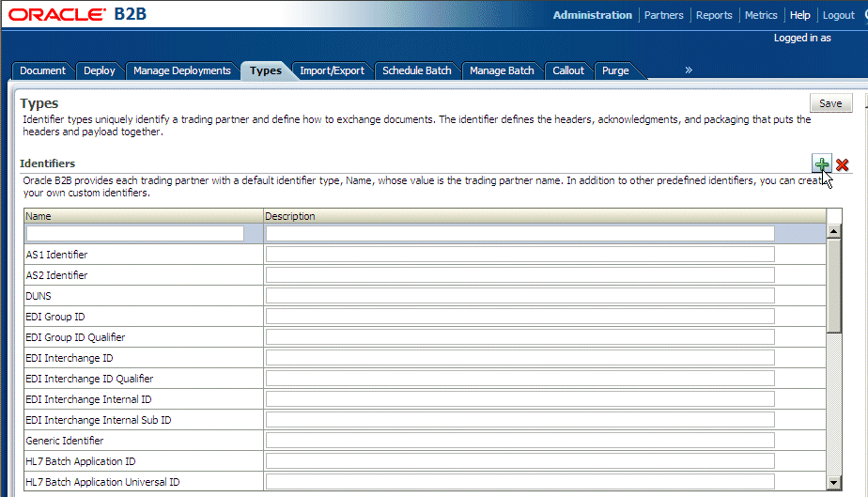Show more tabs with the double chevron
This screenshot has height=497, width=868.
coord(689,70)
